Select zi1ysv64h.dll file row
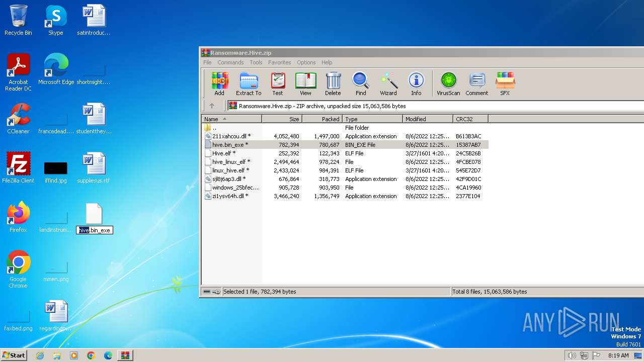This screenshot has width=644, height=362. click(x=345, y=196)
